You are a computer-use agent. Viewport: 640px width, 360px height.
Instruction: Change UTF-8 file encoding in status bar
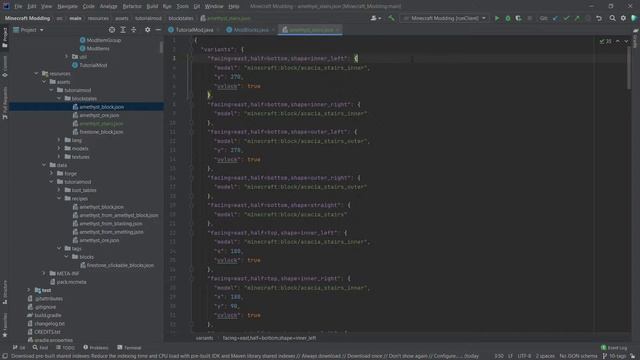(x=524, y=356)
